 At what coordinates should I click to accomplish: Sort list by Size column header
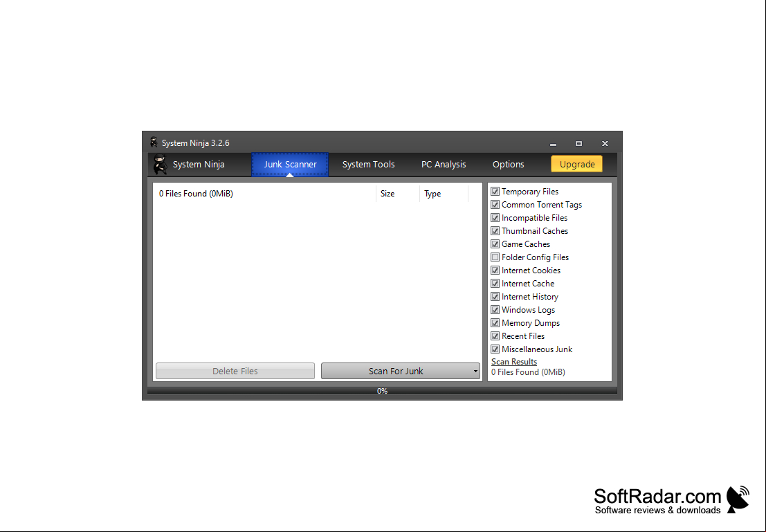397,194
